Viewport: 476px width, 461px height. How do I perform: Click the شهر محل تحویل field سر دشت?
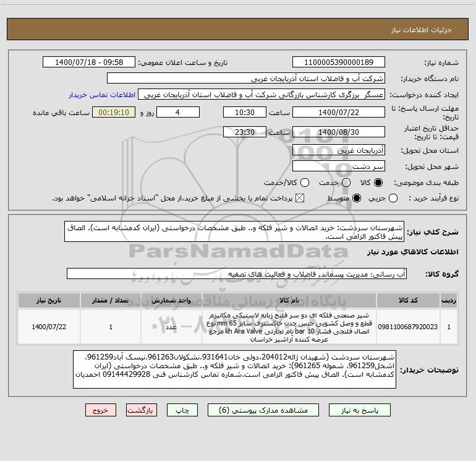coord(339,166)
